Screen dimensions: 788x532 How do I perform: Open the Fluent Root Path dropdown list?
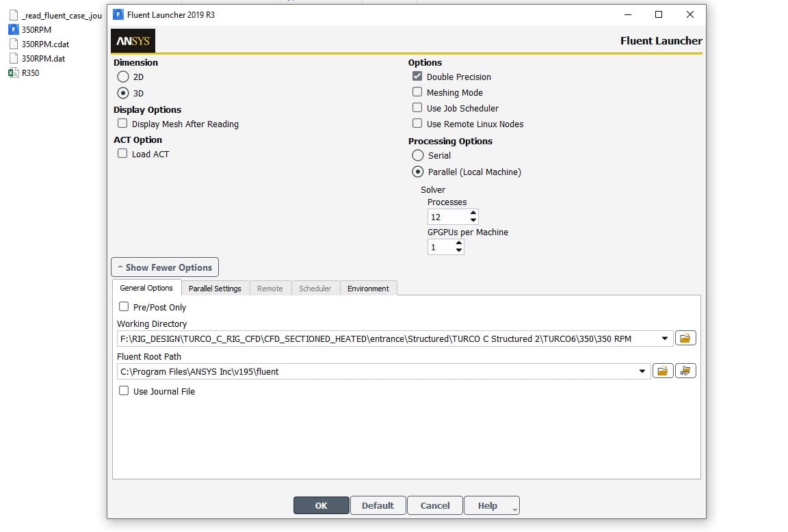tap(642, 371)
